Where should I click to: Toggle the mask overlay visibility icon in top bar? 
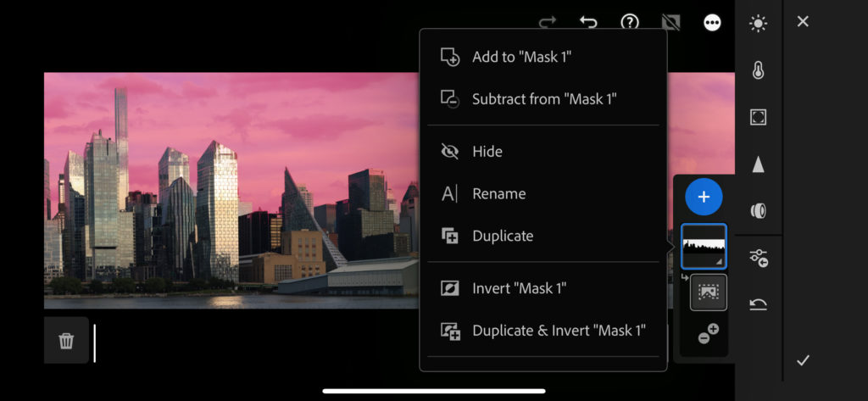pos(671,22)
